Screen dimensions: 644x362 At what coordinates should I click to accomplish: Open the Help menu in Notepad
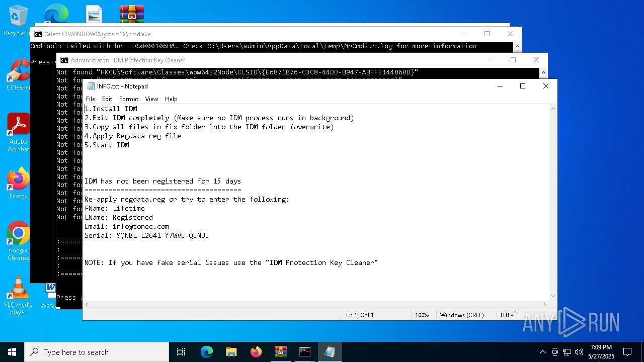171,99
